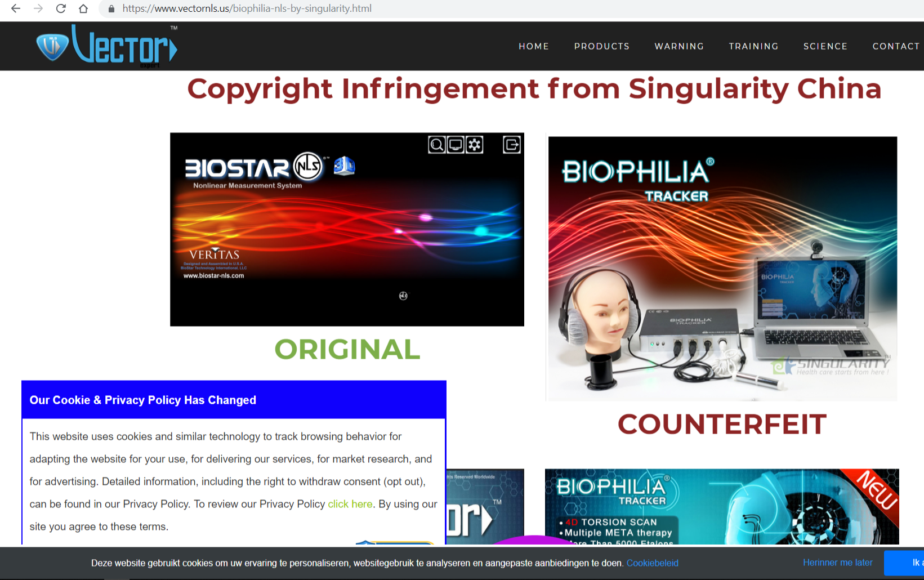
Task: Follow the 'click here' Privacy Policy link
Action: tap(350, 504)
